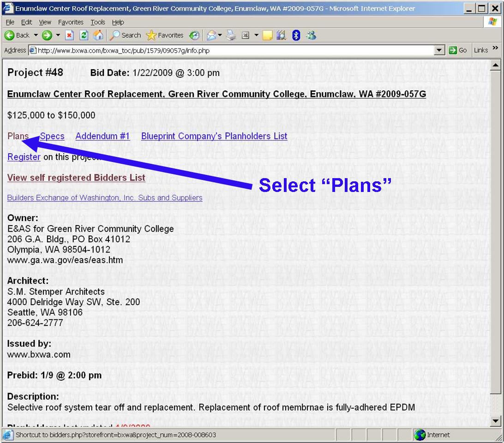
Task: Refresh the page with the toolbar icon
Action: point(84,36)
